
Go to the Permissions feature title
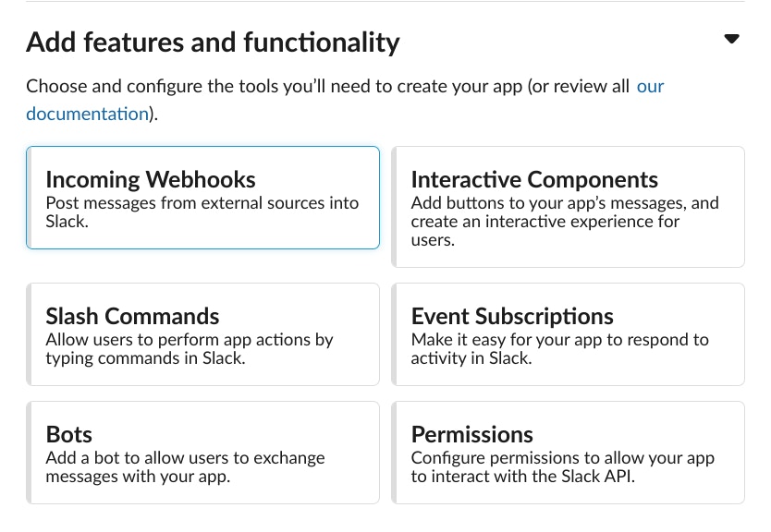(471, 434)
